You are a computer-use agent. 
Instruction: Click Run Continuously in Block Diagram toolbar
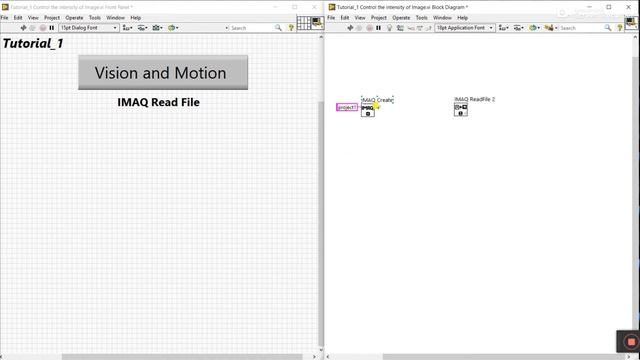coord(360,28)
